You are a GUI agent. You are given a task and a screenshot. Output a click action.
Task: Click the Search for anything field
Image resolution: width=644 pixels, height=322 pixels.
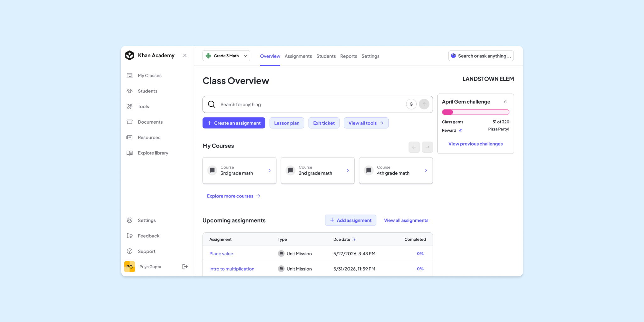[x=318, y=104]
